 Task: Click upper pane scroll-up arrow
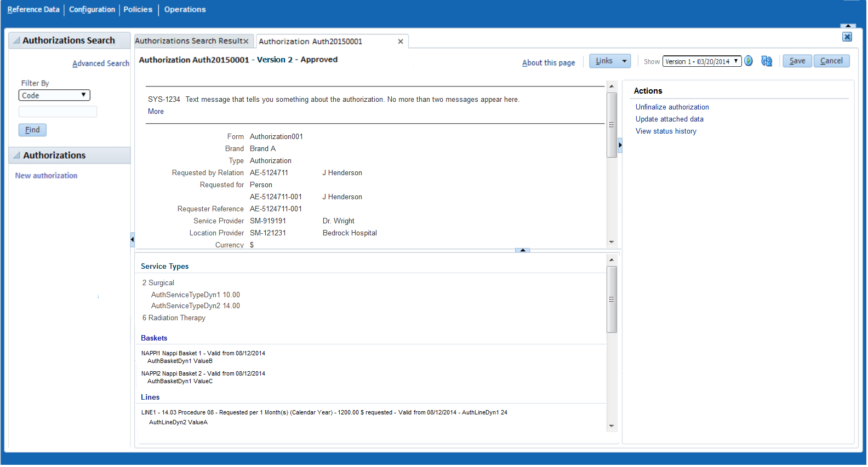(612, 87)
